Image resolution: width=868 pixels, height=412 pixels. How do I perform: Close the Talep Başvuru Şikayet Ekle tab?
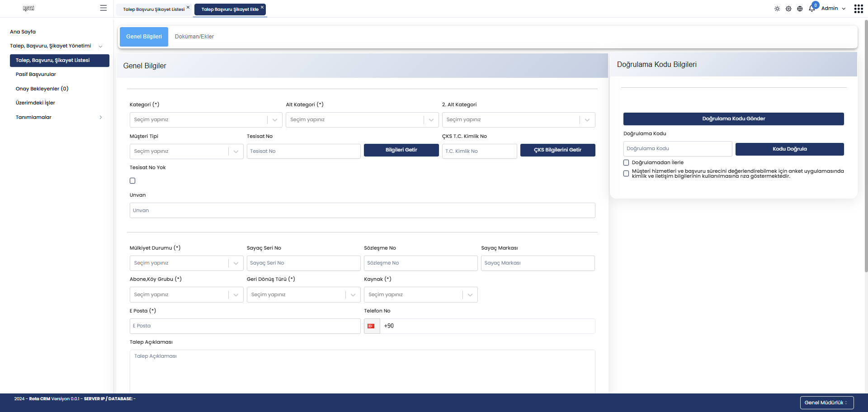(262, 7)
